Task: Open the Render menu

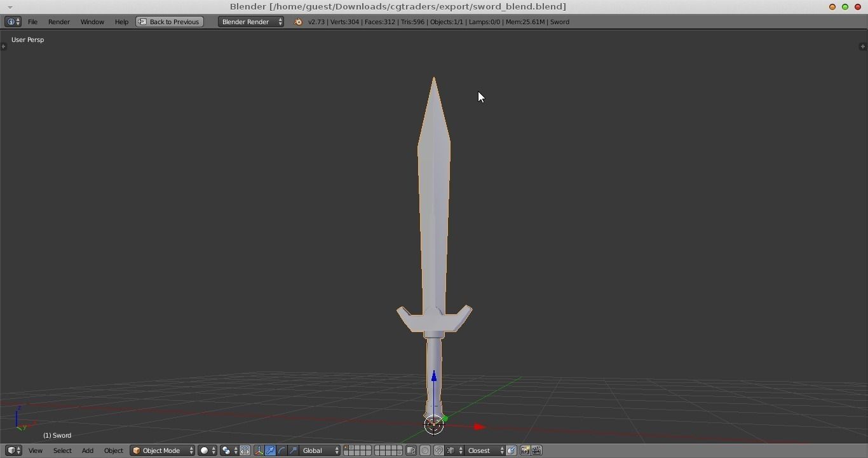Action: pos(59,22)
